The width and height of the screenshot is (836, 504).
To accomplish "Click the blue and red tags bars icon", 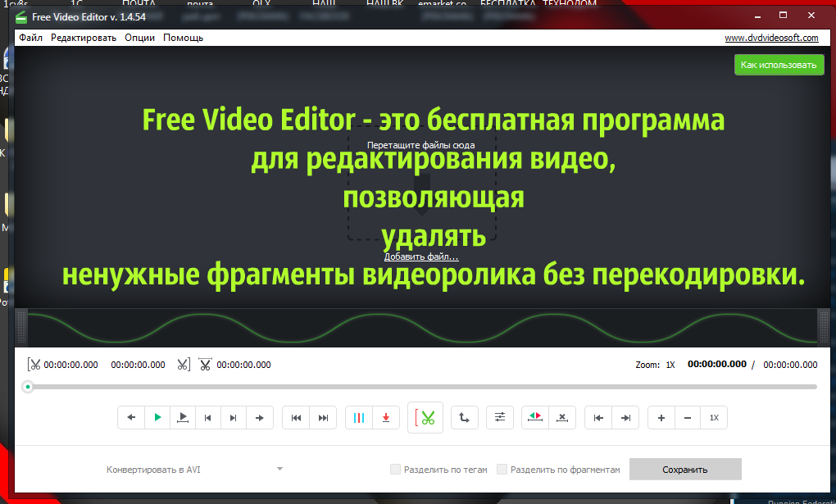I will point(359,418).
